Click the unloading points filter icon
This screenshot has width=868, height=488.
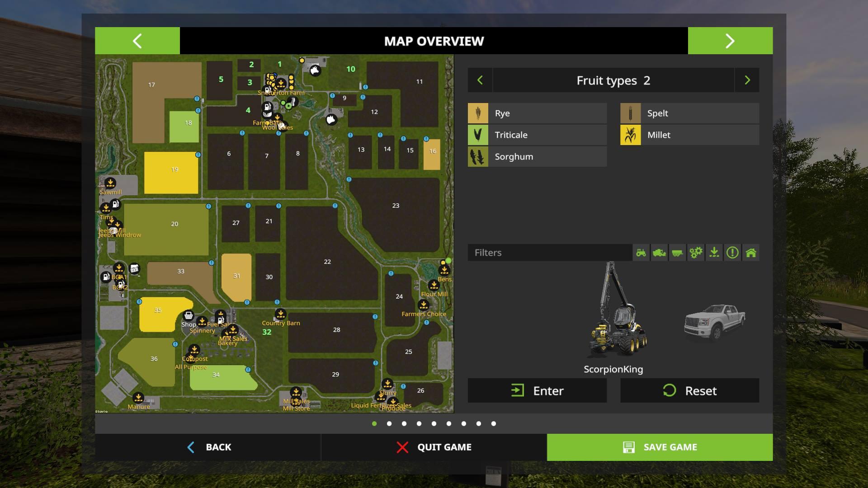tap(714, 253)
